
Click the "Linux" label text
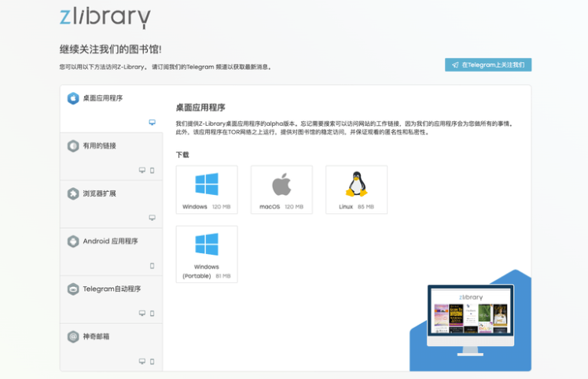point(346,207)
